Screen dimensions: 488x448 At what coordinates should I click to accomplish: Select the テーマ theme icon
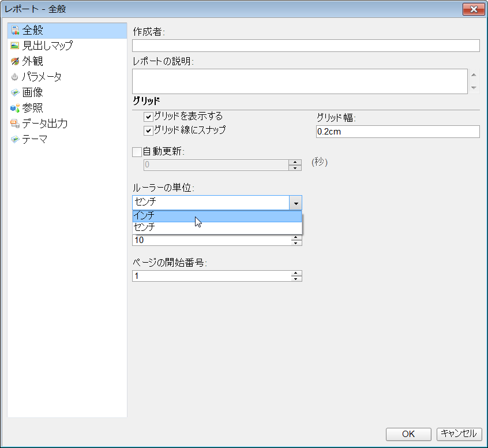(15, 139)
